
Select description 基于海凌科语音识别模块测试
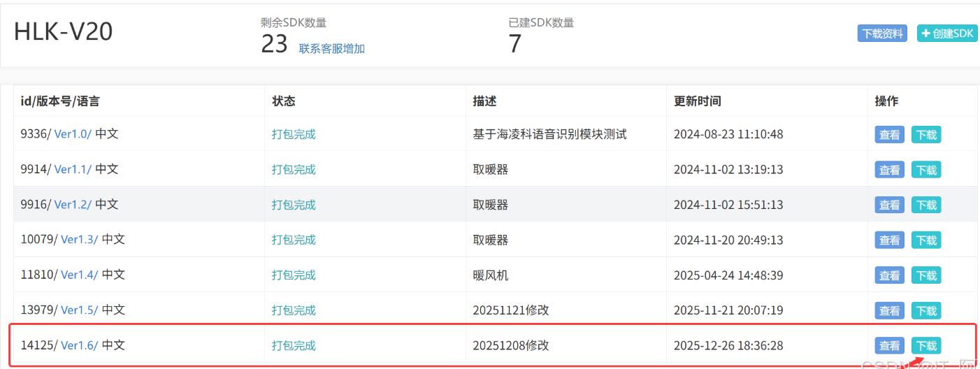[549, 134]
